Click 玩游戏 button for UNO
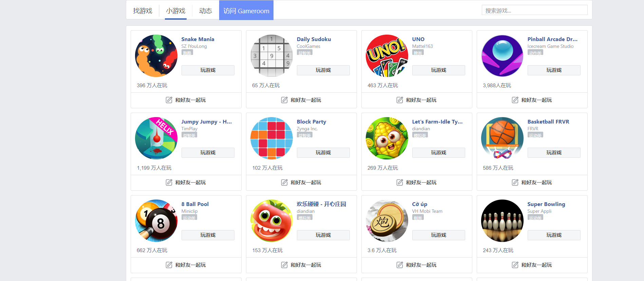 pyautogui.click(x=438, y=70)
